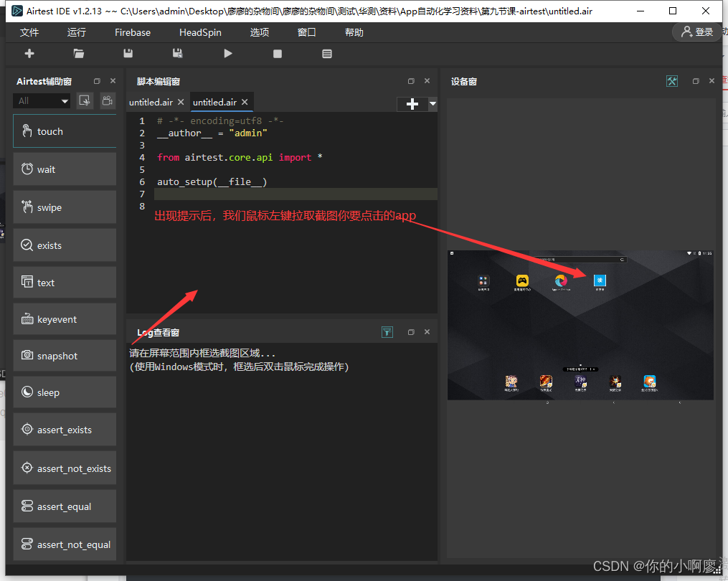Select the assert_equal command

(x=65, y=506)
